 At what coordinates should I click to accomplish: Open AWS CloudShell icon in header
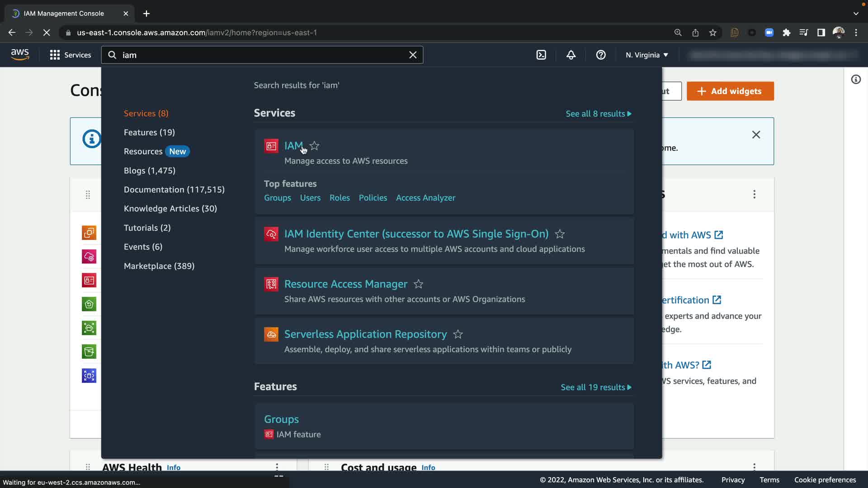point(541,55)
